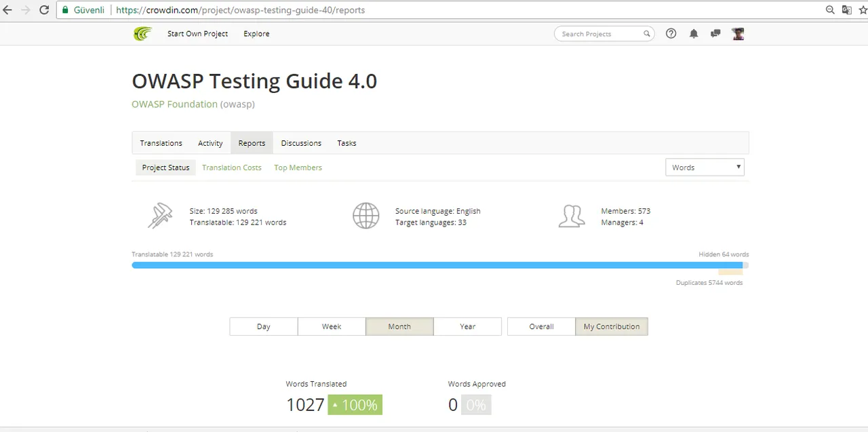Click the Translatable: 129 221 words stat text
Viewport: 868px width, 432px height.
(x=237, y=222)
